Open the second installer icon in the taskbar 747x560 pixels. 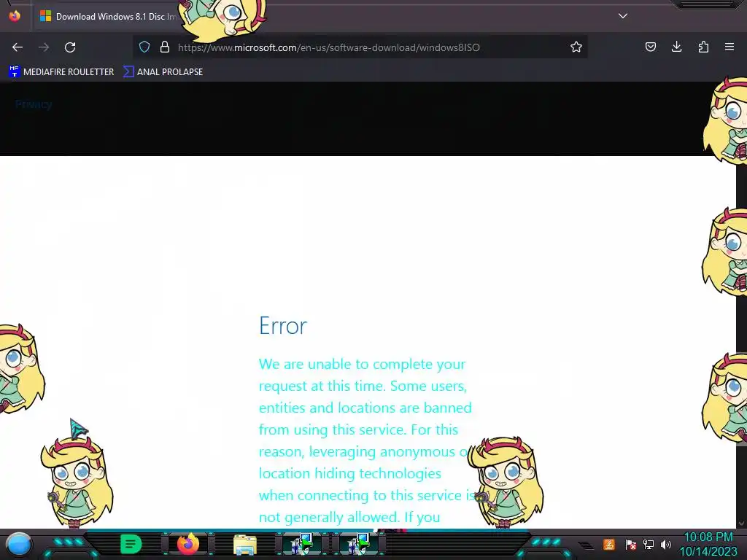click(359, 544)
